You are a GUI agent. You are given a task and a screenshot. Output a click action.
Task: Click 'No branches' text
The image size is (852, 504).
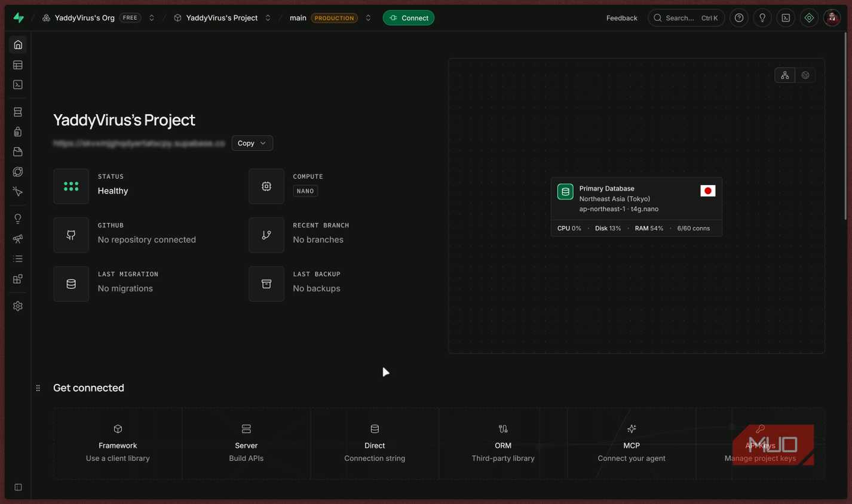[x=318, y=240]
